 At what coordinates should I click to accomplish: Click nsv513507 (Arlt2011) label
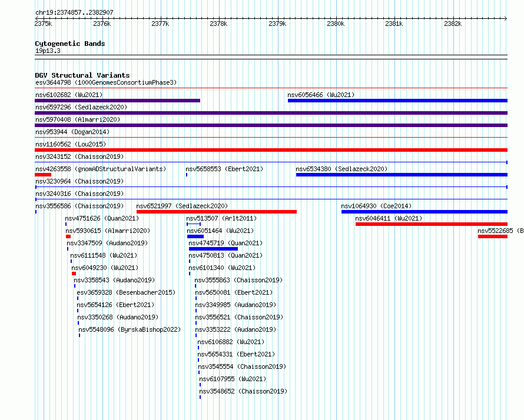click(x=221, y=218)
